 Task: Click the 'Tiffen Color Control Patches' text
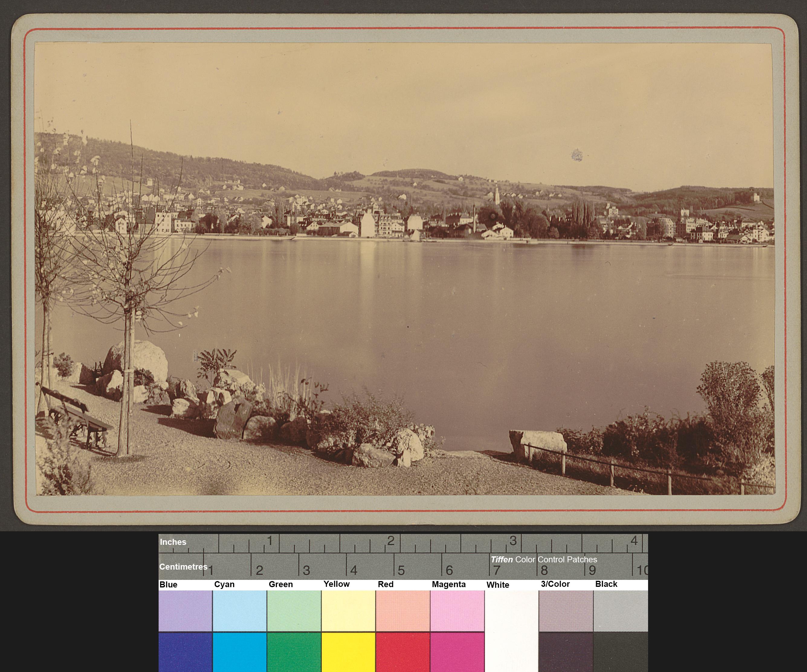coord(544,559)
